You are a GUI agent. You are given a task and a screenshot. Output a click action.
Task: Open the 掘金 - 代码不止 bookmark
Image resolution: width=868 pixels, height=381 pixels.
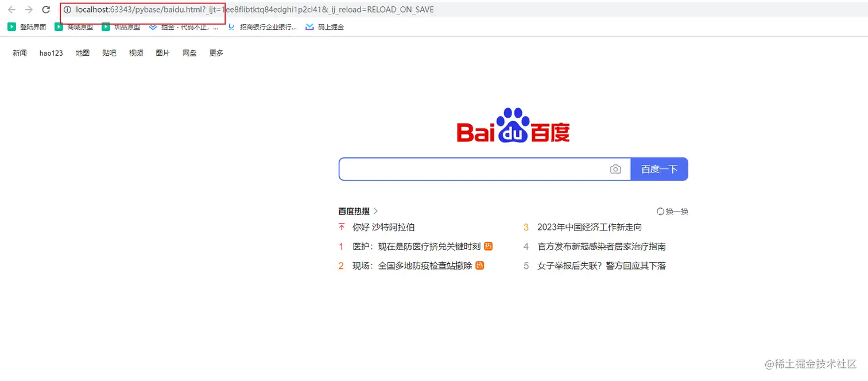[184, 27]
